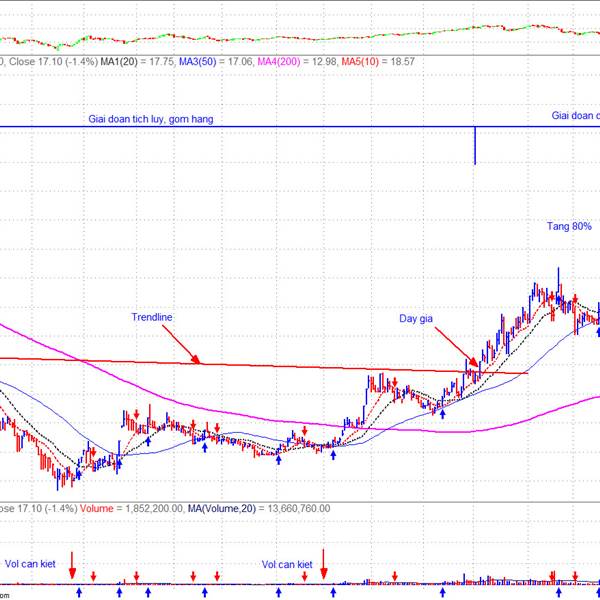Click the "Day gia" annotation text

point(416,318)
